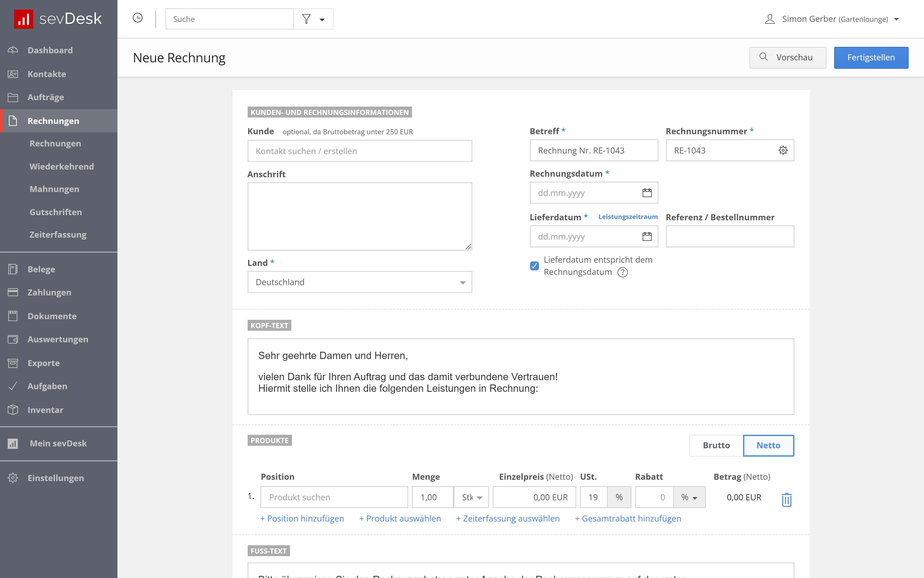This screenshot has width=924, height=578.
Task: Click the user profile icon
Action: pyautogui.click(x=770, y=19)
